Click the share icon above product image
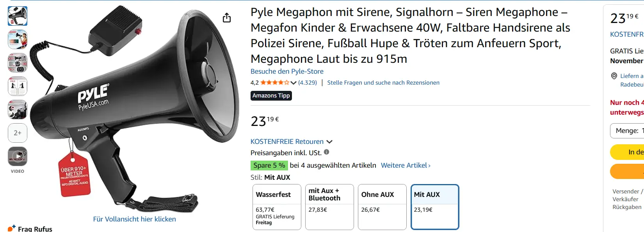Viewport: 644px width, 232px height. (x=227, y=18)
